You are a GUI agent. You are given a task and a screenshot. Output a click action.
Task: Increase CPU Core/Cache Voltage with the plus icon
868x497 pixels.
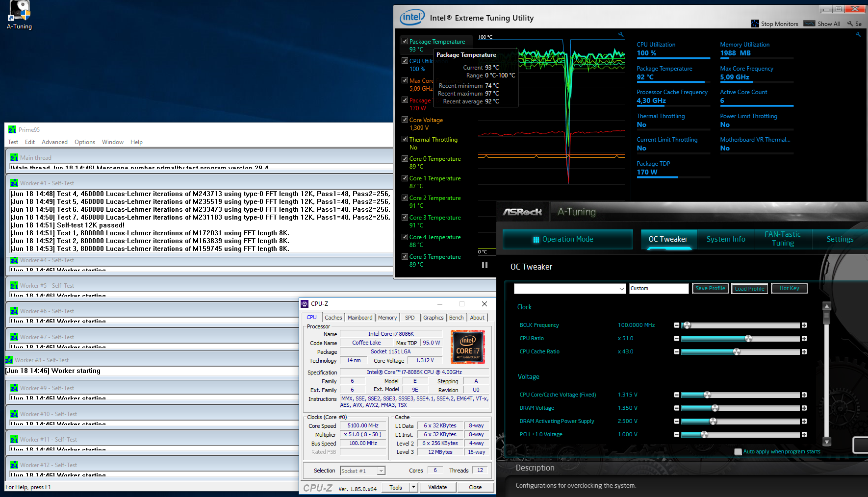click(x=804, y=395)
